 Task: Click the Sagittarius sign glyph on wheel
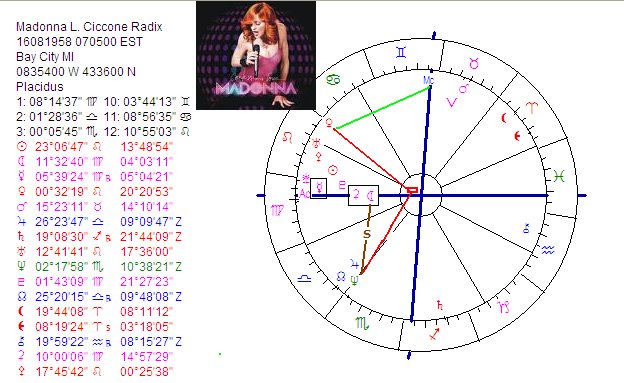click(x=434, y=334)
